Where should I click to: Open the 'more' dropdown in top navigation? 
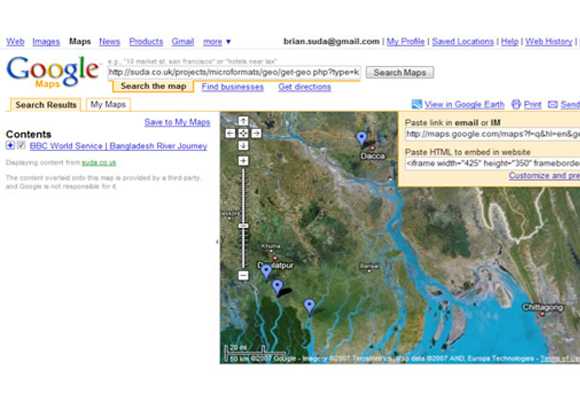click(x=217, y=42)
